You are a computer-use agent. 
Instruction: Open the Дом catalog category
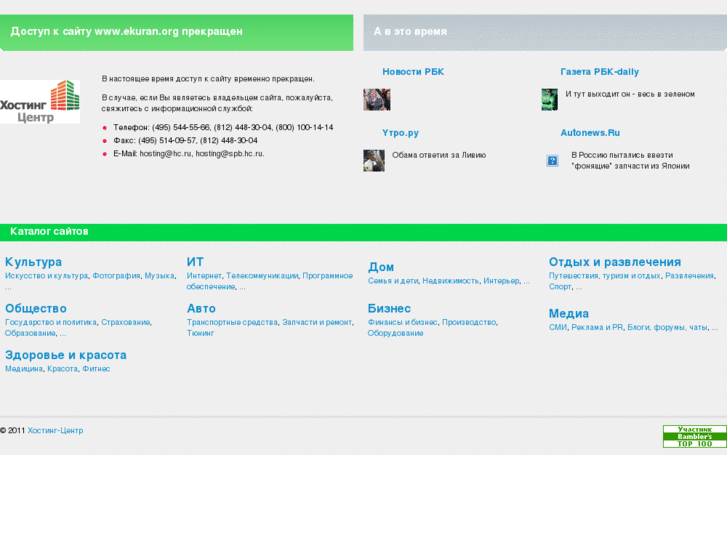coord(381,267)
